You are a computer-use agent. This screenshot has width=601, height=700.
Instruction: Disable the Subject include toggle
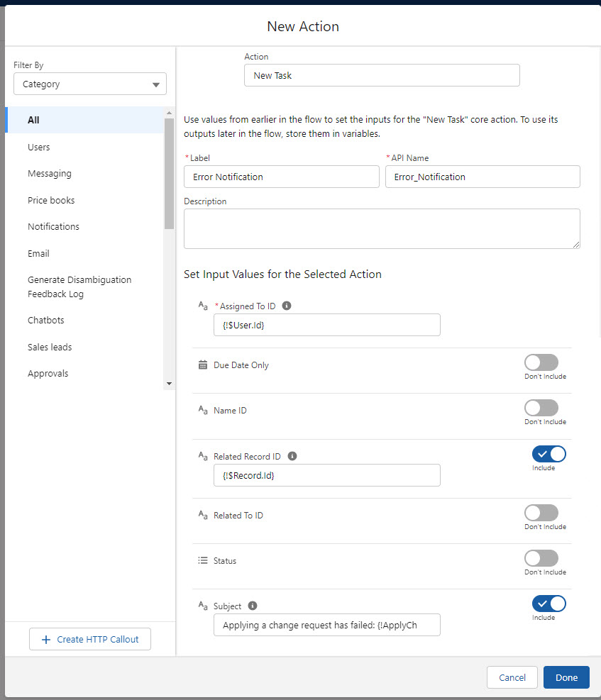click(548, 604)
